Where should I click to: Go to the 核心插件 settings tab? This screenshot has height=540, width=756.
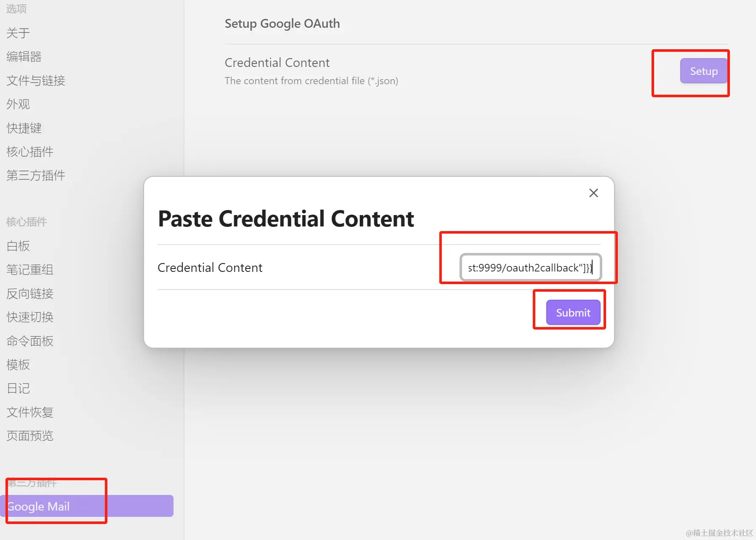(x=30, y=152)
